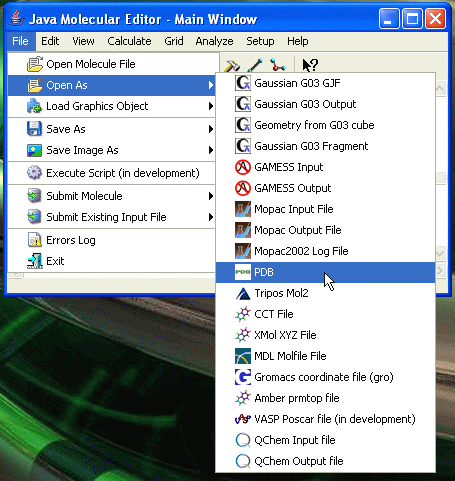Select Tripos Mol2 format text
The image size is (455, 481).
click(281, 293)
